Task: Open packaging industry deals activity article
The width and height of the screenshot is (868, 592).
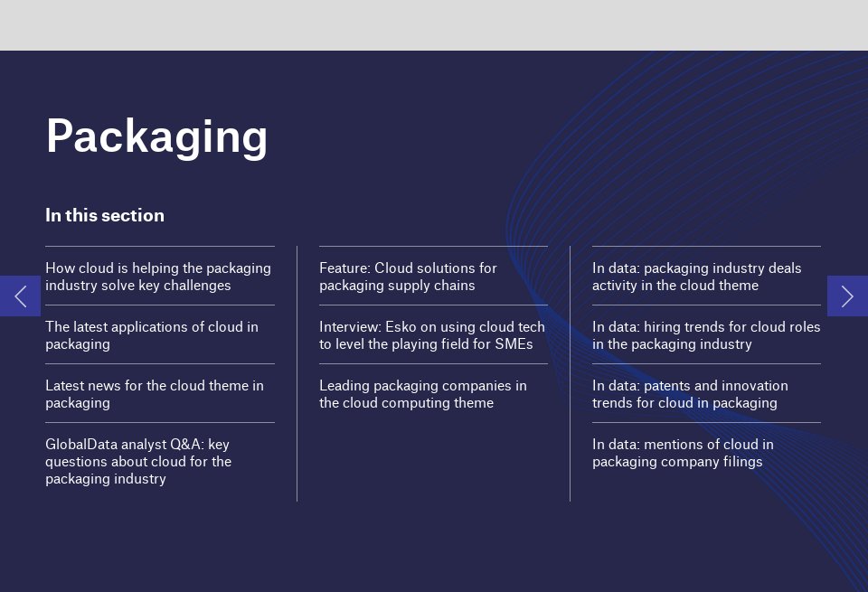Action: click(x=696, y=277)
